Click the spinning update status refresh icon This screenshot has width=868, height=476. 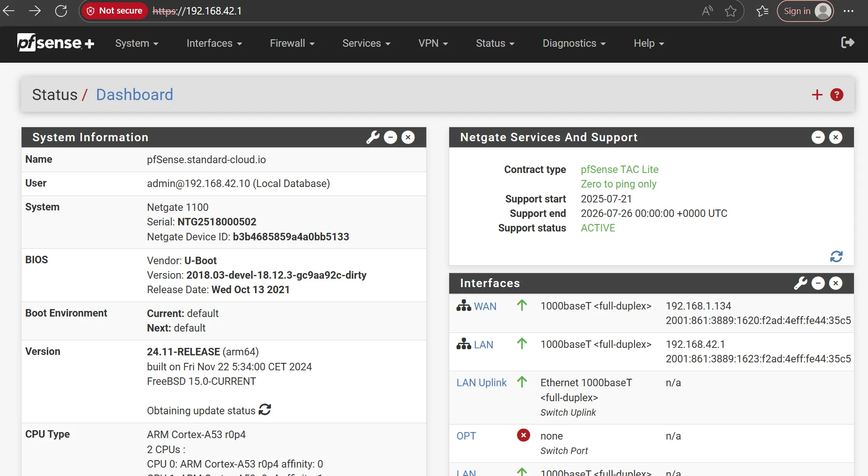(x=265, y=410)
